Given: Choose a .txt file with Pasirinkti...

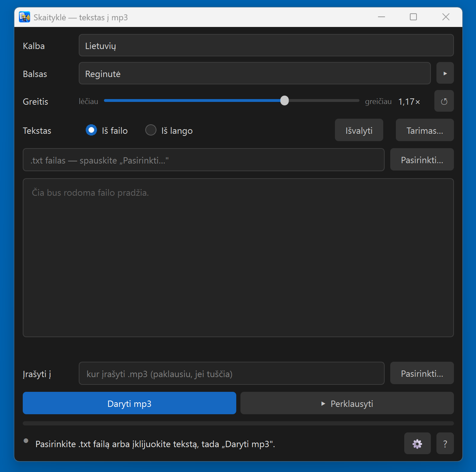Looking at the screenshot, I should pos(422,160).
